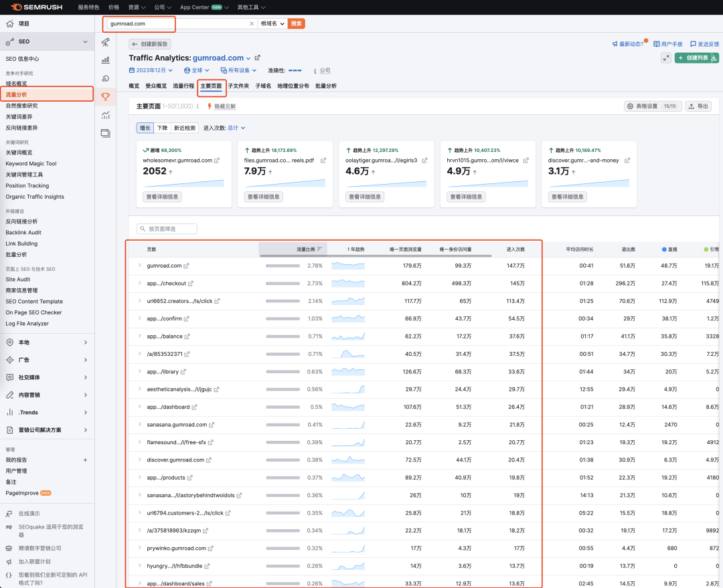Switch to the 子文件夹 tab
The image size is (723, 588).
click(x=238, y=86)
